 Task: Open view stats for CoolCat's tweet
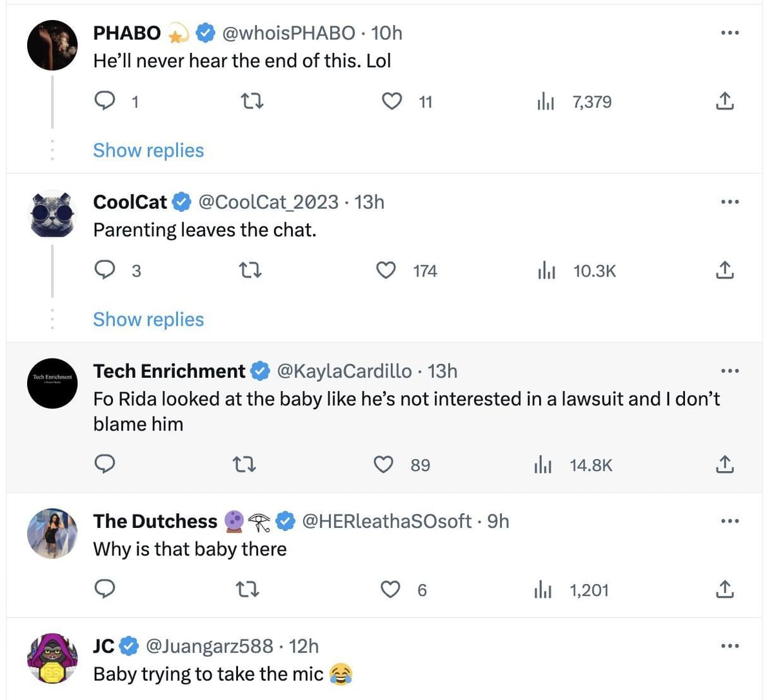(x=546, y=271)
